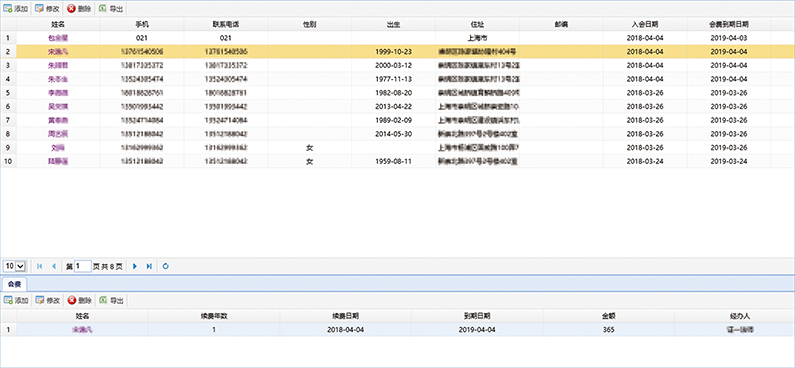Sort members by the 手机 column header

[x=142, y=24]
